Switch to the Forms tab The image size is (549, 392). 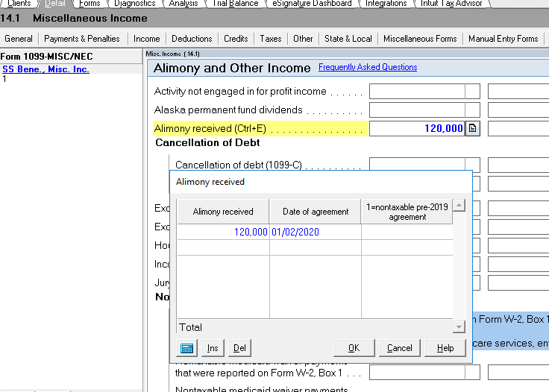pos(90,4)
